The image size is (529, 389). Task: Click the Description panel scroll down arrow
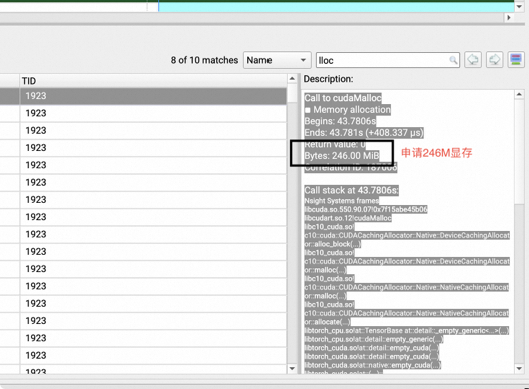click(x=519, y=369)
